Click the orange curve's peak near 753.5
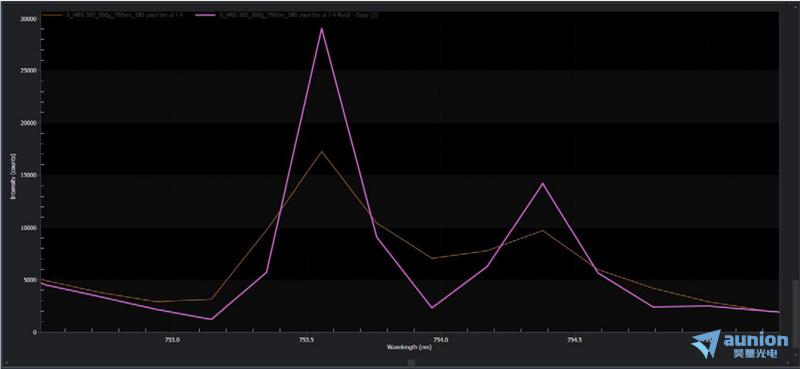Screen dimensions: 800x369 321,152
